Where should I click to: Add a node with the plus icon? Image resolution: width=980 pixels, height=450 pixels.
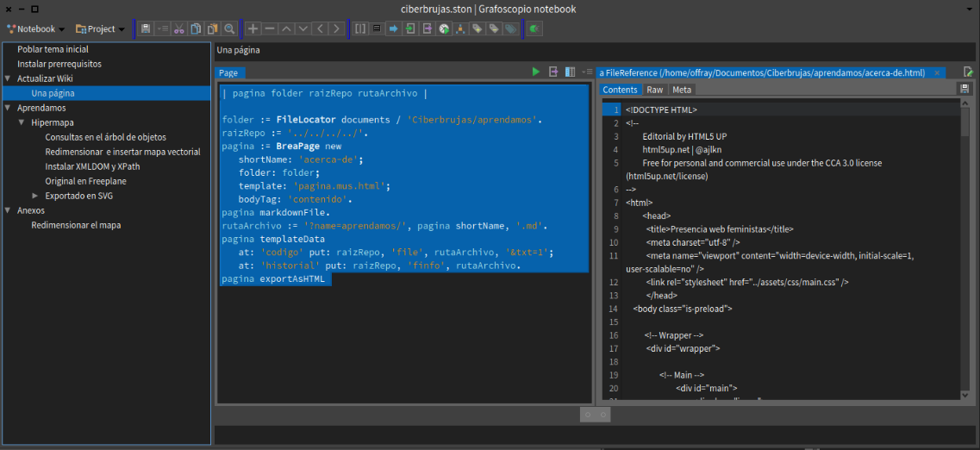253,29
